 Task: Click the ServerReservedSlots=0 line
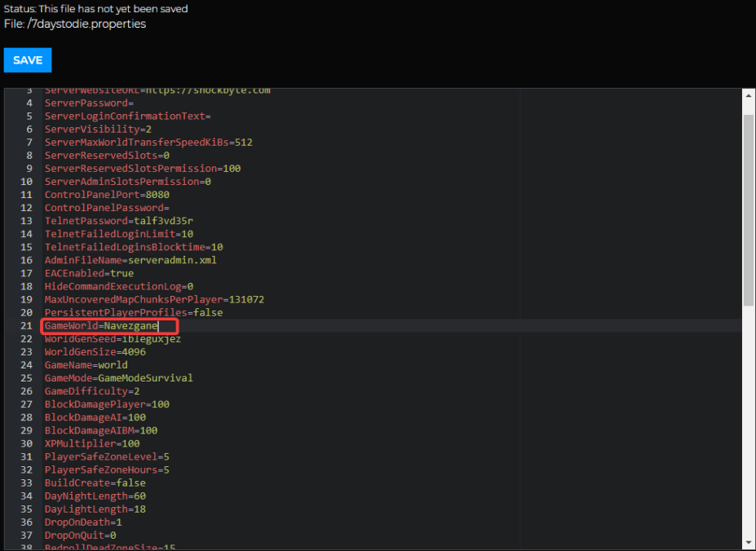107,155
